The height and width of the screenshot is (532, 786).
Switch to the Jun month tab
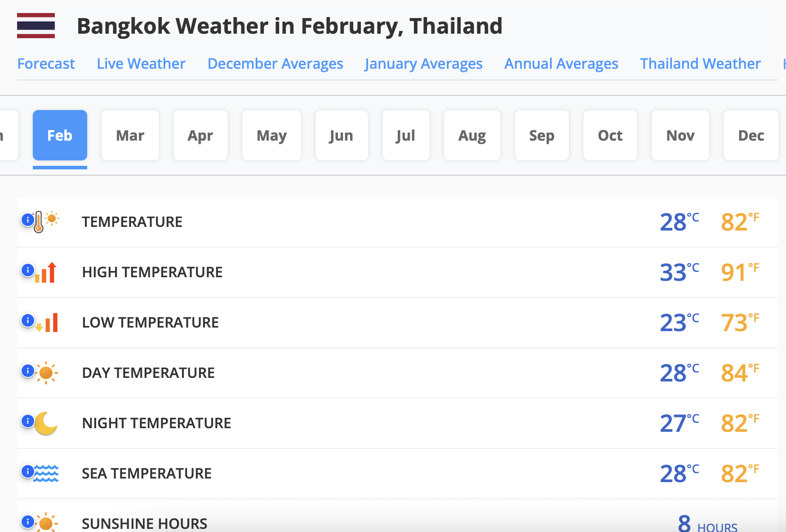point(341,135)
